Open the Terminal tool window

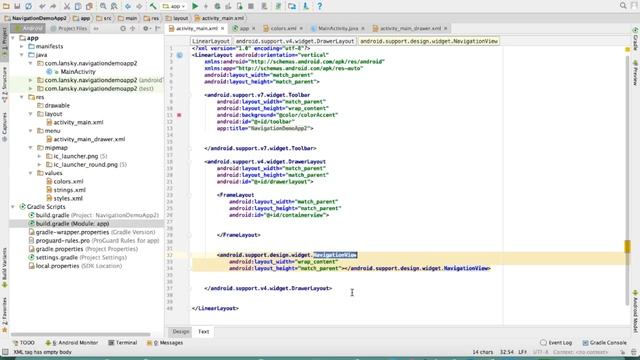[x=122, y=343]
